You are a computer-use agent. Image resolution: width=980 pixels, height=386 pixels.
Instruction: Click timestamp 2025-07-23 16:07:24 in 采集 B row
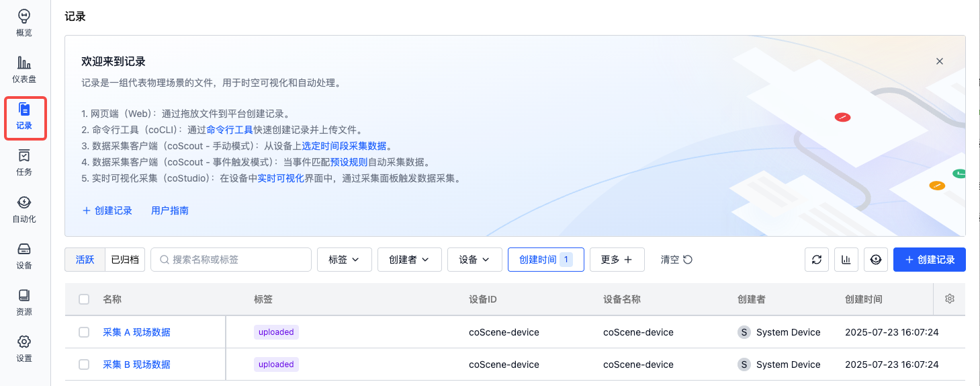click(x=891, y=364)
